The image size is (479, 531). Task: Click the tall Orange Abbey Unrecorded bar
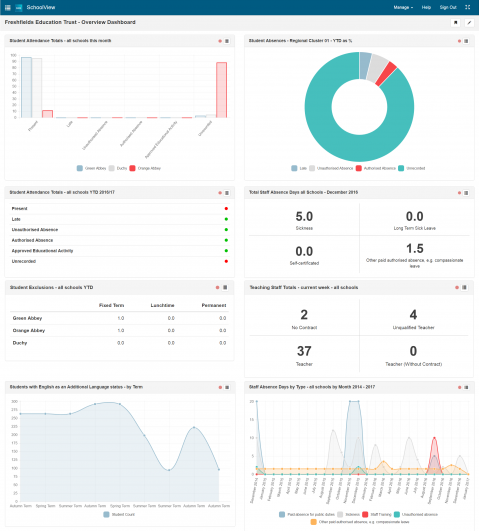(x=222, y=90)
